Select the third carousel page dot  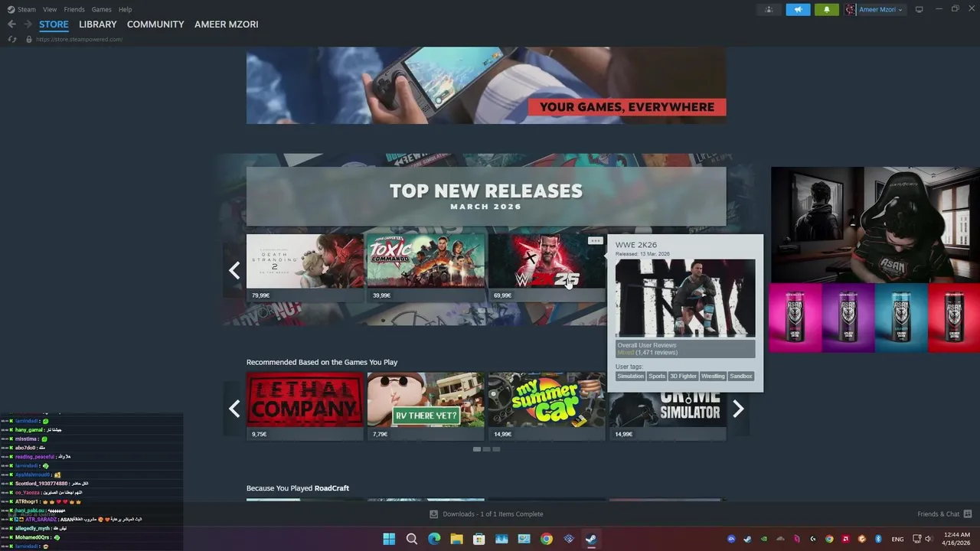496,449
